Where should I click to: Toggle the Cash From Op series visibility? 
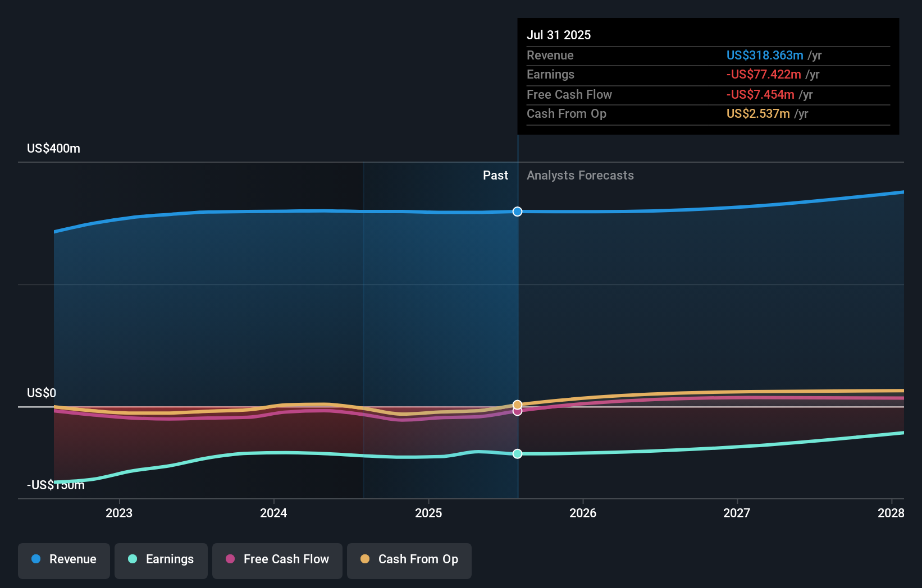pyautogui.click(x=409, y=559)
